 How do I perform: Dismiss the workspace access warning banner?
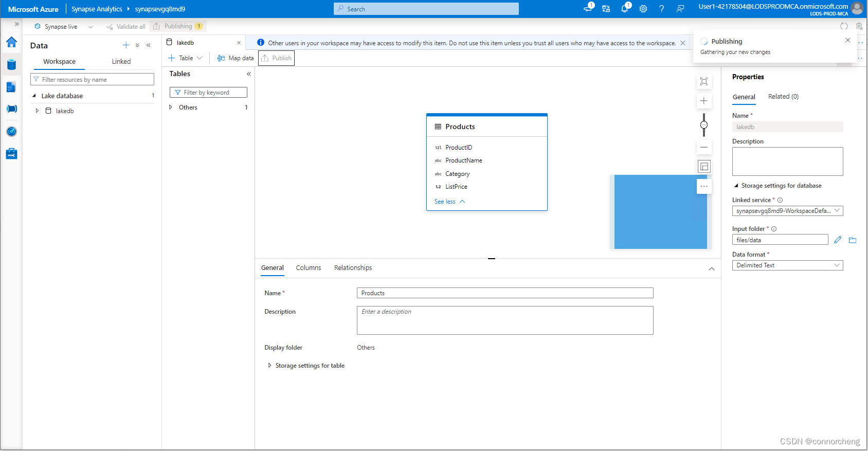(x=683, y=43)
